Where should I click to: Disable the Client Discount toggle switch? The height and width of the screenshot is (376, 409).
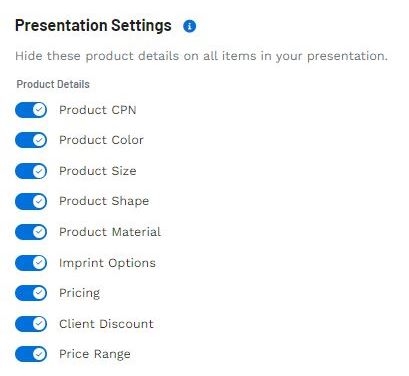[31, 324]
